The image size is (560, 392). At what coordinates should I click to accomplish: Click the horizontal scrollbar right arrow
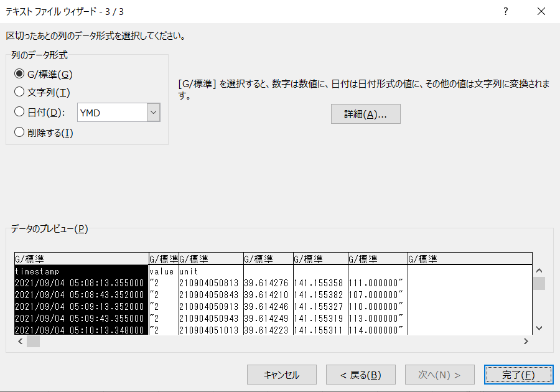click(x=526, y=341)
